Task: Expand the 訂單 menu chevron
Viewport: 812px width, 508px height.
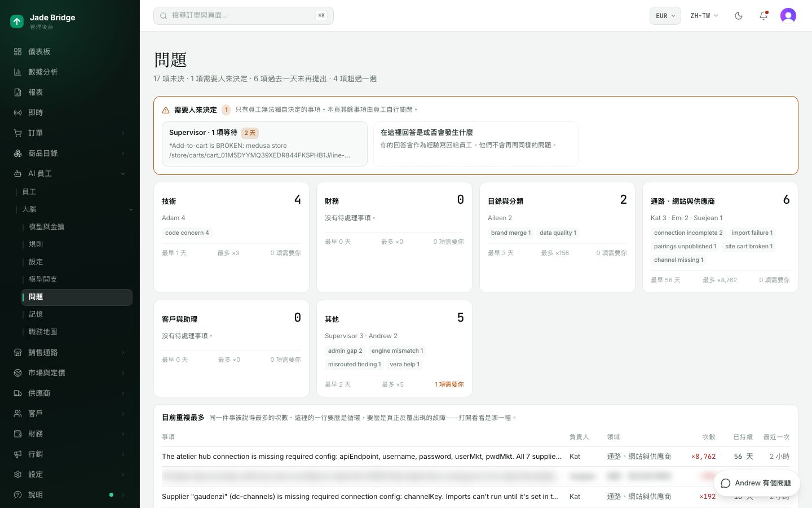Action: 123,133
